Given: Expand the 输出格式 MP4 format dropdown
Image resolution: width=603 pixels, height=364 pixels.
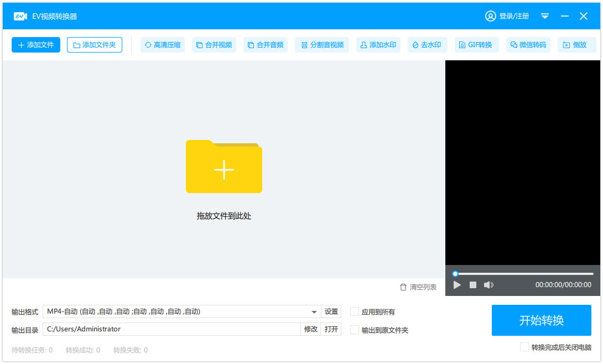Looking at the screenshot, I should click(314, 312).
